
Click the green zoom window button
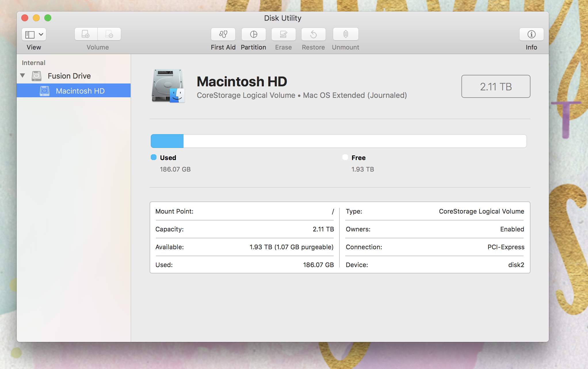(x=48, y=18)
